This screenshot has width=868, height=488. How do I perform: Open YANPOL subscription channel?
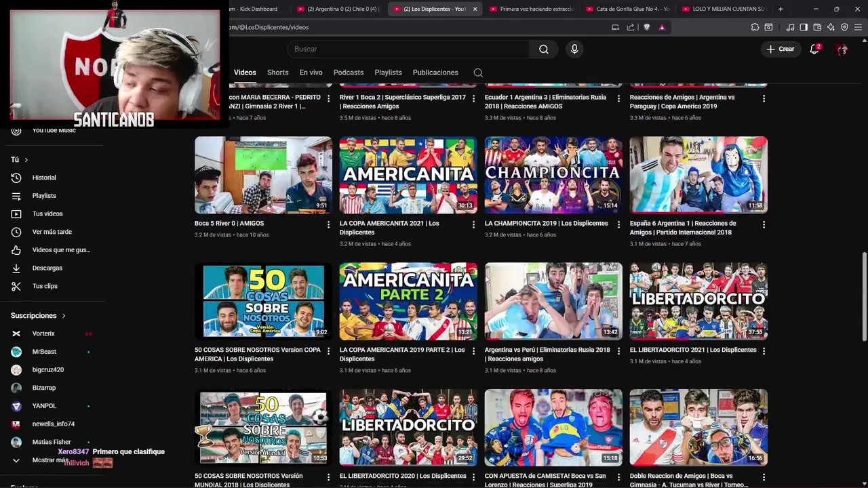point(45,406)
